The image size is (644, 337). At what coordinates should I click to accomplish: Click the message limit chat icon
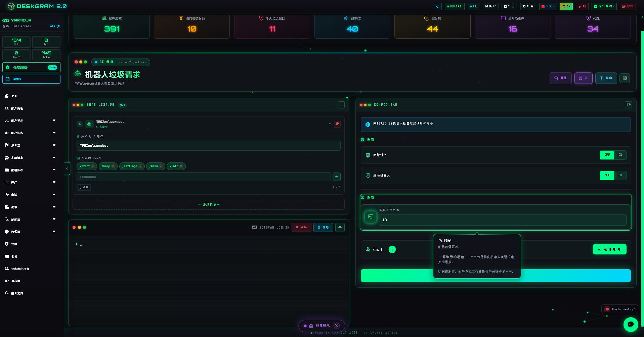[371, 217]
